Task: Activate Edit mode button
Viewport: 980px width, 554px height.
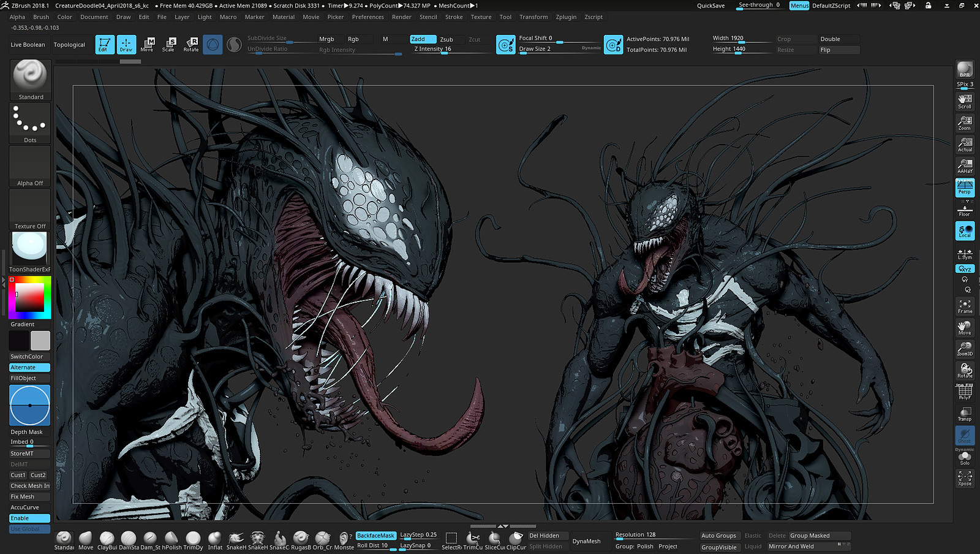Action: (x=105, y=44)
